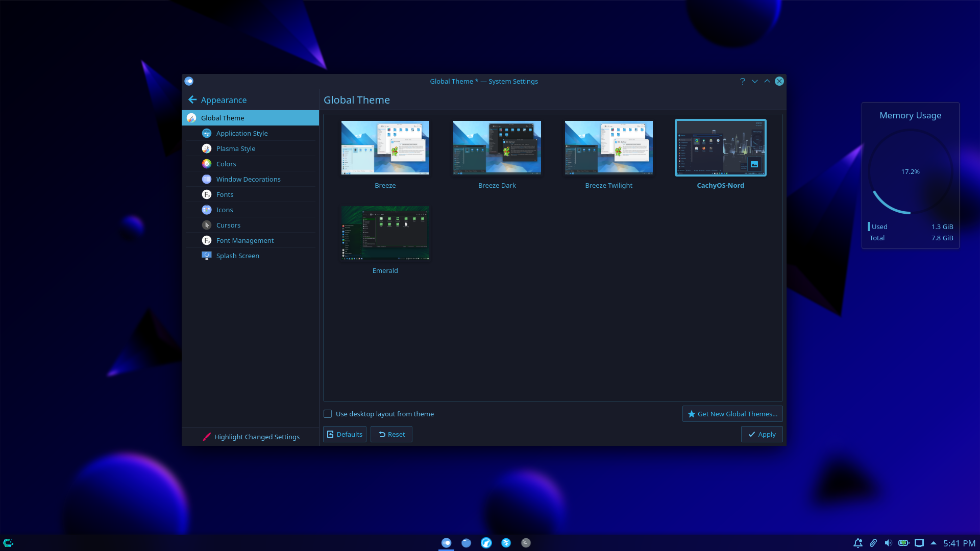Select Global Theme in the sidebar
The image size is (980, 551).
click(x=222, y=118)
